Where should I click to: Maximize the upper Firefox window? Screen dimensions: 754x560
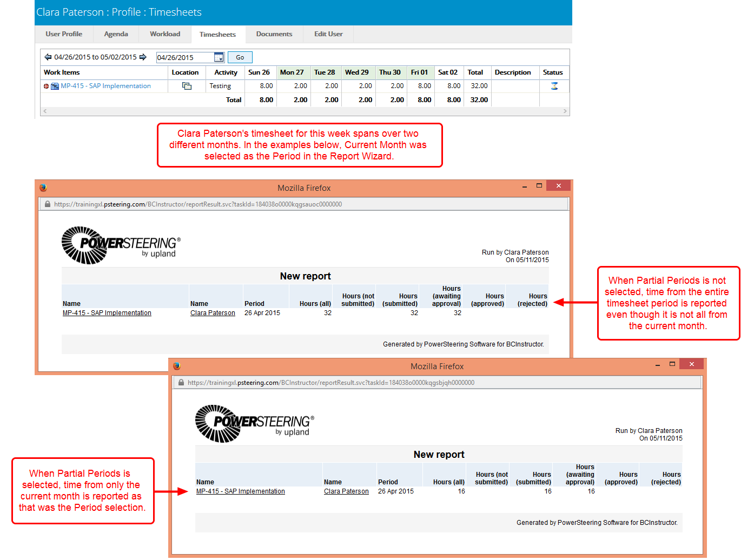(539, 186)
